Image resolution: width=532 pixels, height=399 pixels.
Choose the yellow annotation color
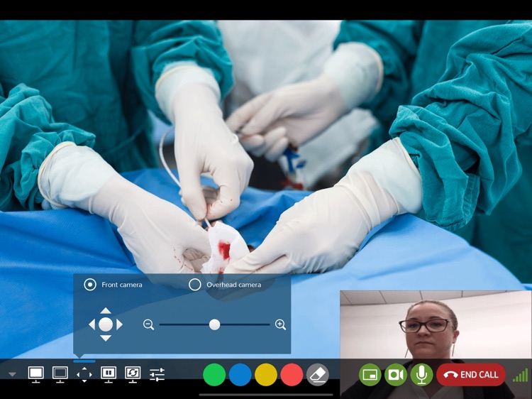coord(266,375)
